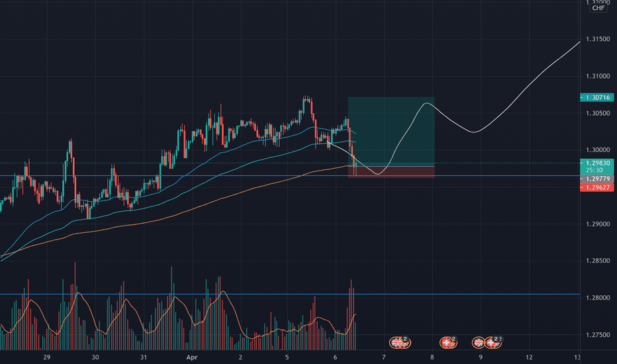Select the gray 1.29779 price label
Viewport: 617px width, 364px height.
point(597,179)
